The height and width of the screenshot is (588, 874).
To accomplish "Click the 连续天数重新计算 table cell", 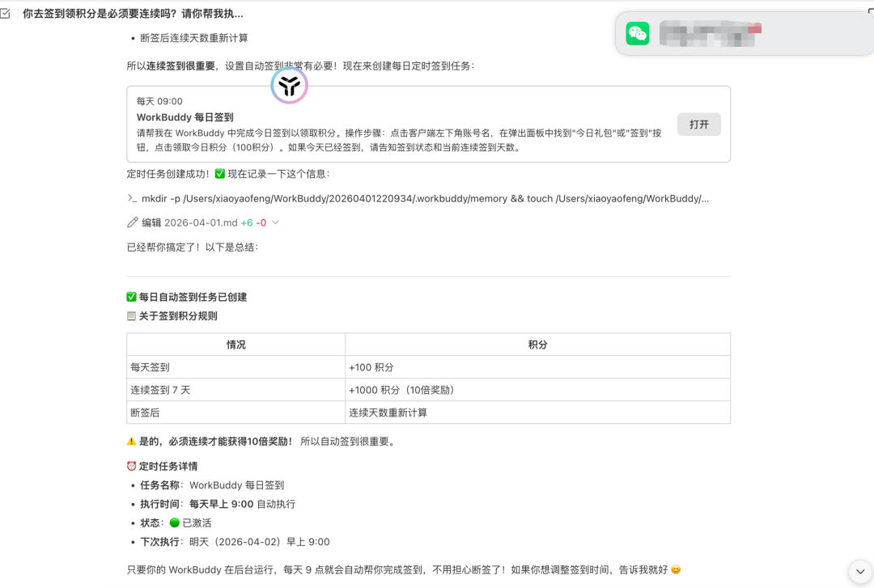I will [x=538, y=412].
